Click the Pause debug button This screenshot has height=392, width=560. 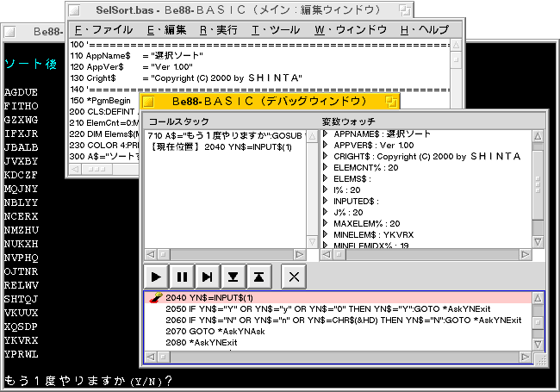pyautogui.click(x=182, y=277)
